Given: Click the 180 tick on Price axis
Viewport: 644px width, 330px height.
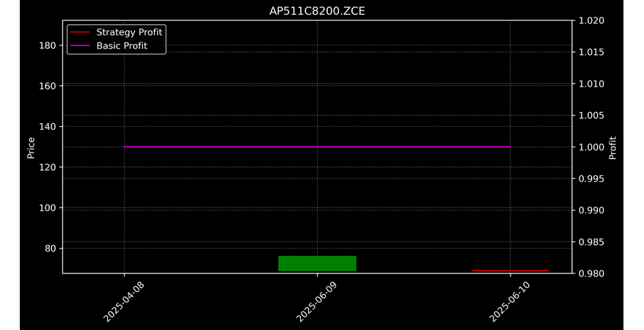Looking at the screenshot, I should [48, 45].
